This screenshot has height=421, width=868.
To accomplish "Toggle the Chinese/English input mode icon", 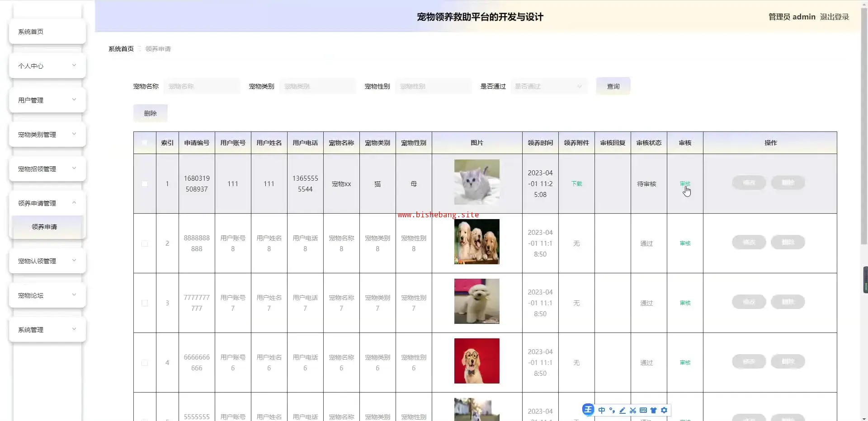I will point(601,410).
